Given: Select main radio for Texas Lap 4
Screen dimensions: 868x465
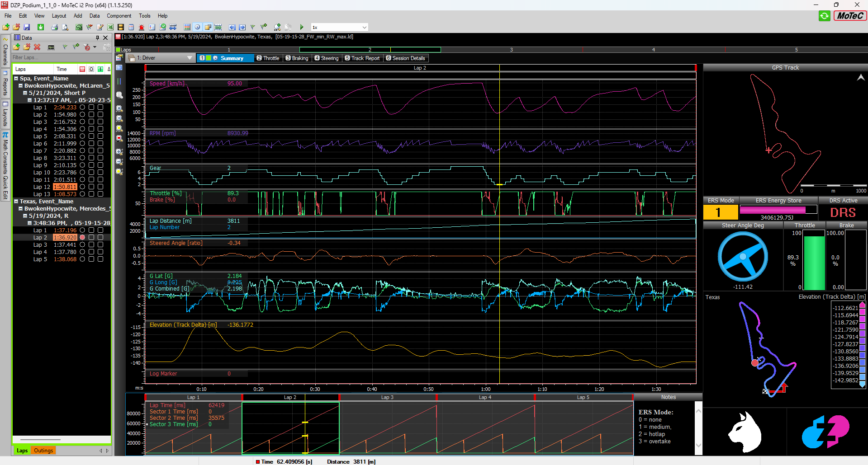Looking at the screenshot, I should tap(82, 252).
